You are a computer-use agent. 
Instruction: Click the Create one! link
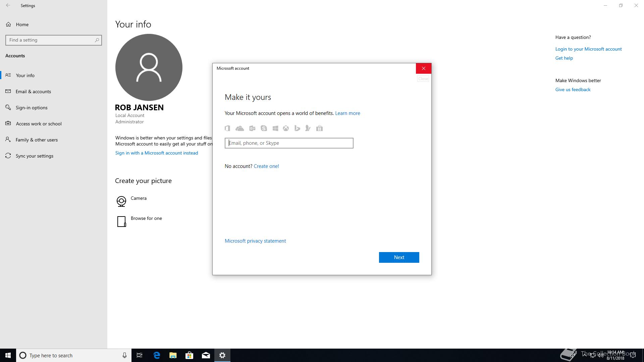pos(266,166)
